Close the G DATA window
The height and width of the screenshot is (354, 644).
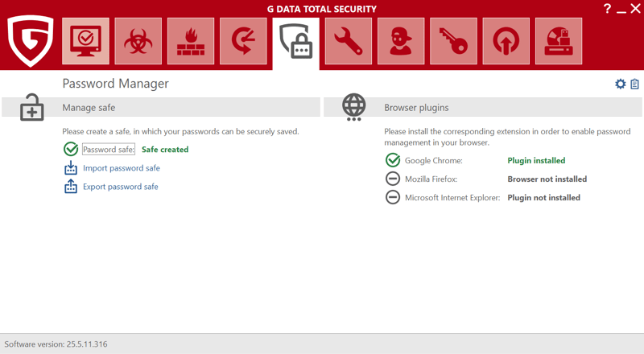(x=635, y=9)
